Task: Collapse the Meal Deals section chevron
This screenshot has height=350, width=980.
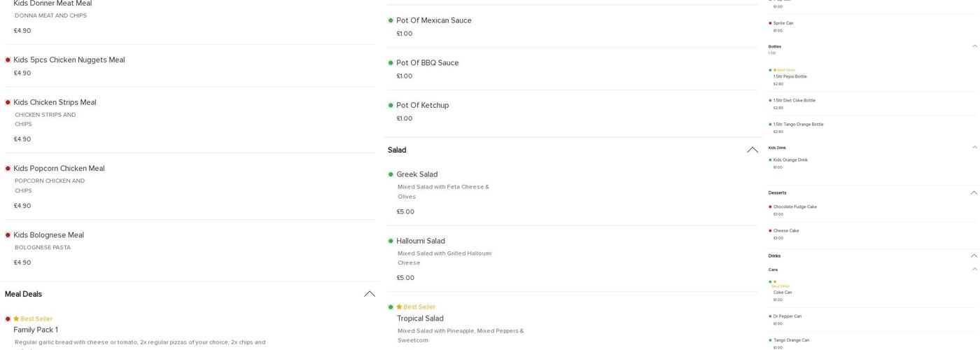Action: click(369, 294)
